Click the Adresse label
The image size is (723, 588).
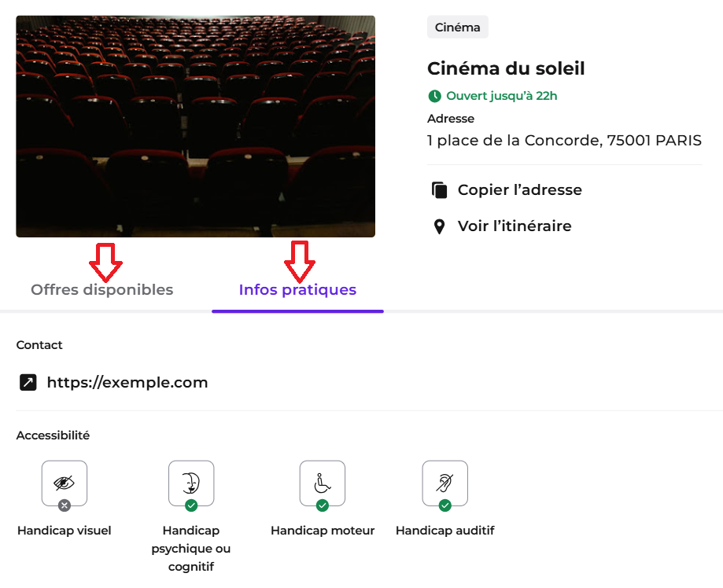pyautogui.click(x=451, y=119)
